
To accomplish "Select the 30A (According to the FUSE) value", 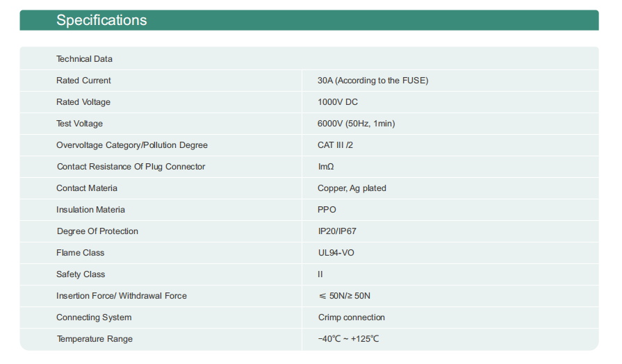I will point(373,81).
